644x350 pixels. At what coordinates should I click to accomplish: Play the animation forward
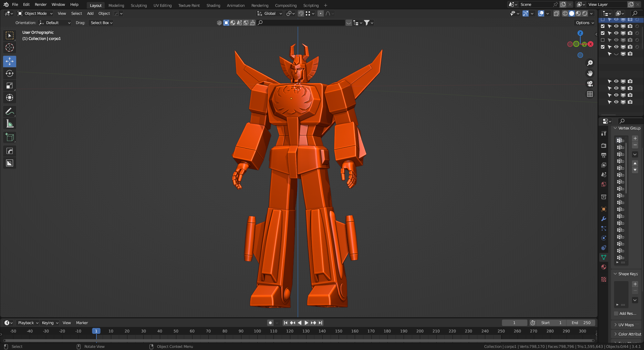306,323
